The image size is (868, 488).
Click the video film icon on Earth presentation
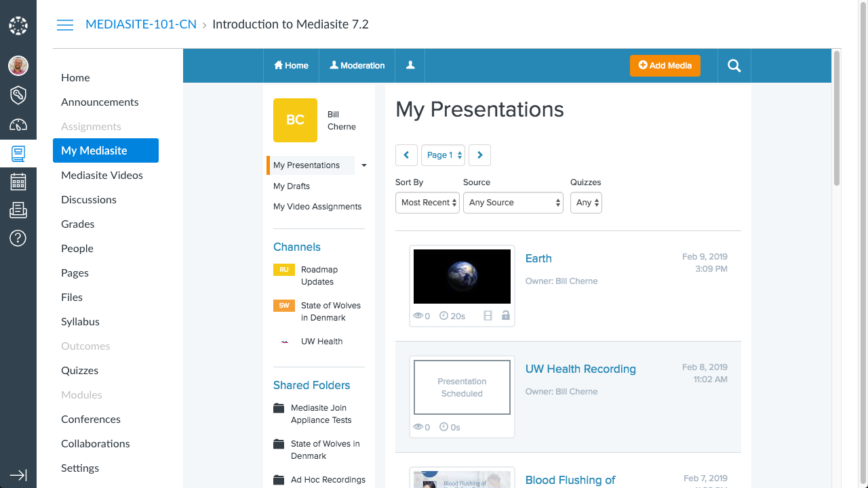point(488,316)
